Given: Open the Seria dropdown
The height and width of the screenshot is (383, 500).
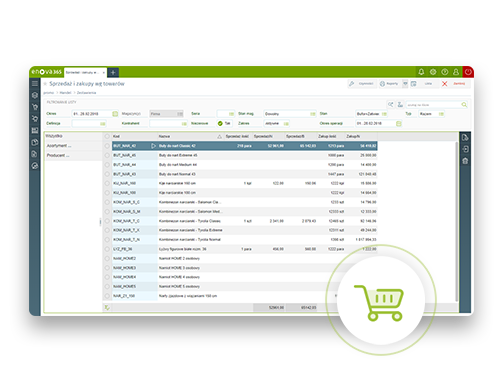Looking at the screenshot, I should [x=226, y=114].
